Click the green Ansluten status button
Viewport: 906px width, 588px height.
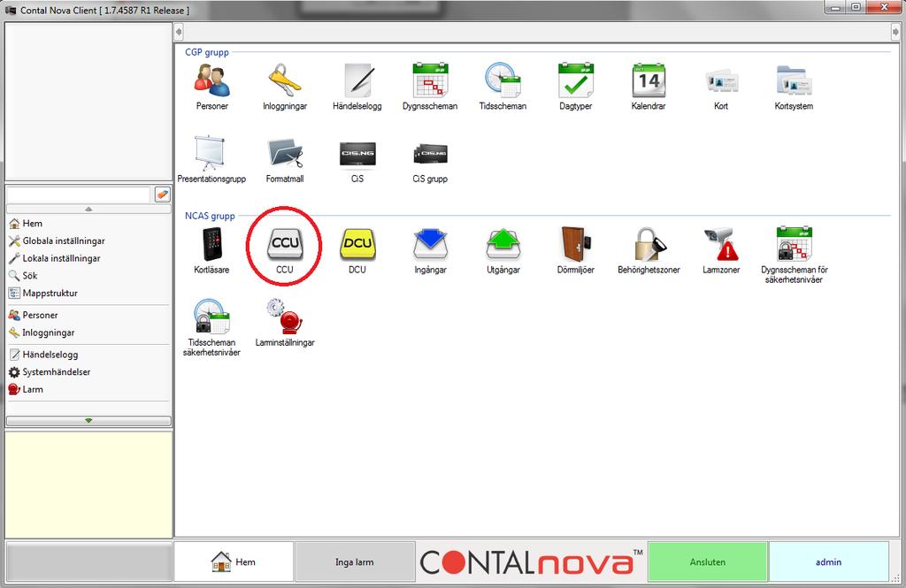[x=707, y=561]
